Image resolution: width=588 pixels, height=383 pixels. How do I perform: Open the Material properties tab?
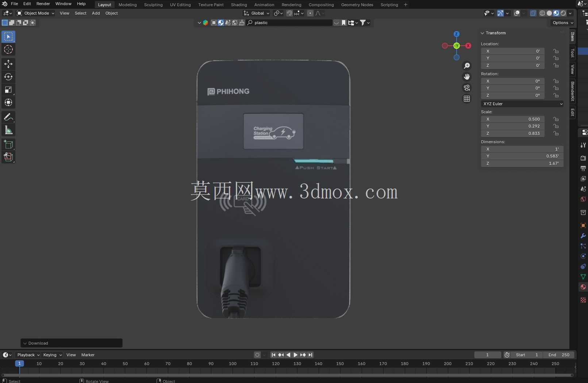pos(583,287)
